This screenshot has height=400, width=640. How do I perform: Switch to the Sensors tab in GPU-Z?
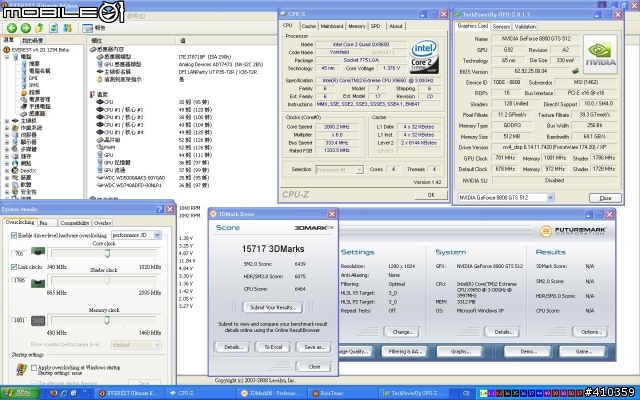(x=501, y=27)
